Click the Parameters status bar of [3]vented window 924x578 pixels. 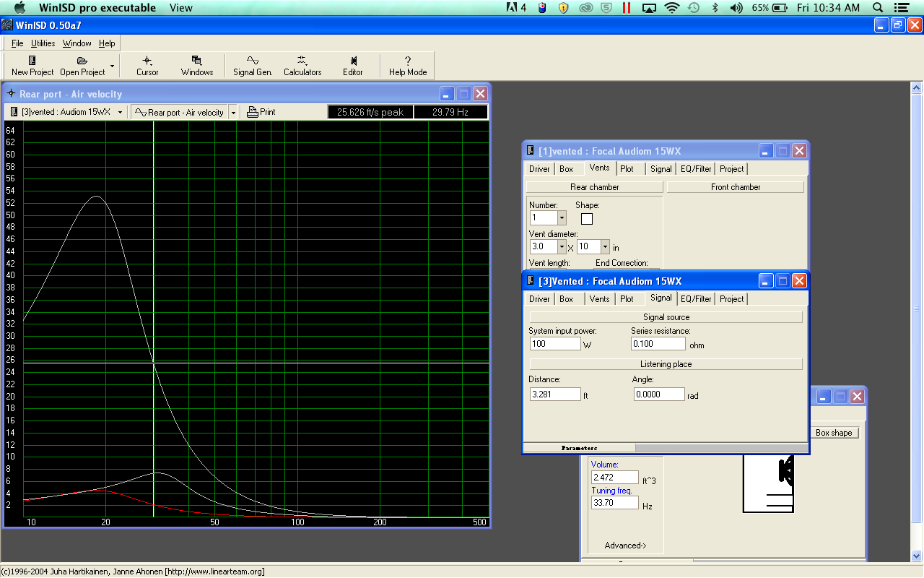(579, 448)
